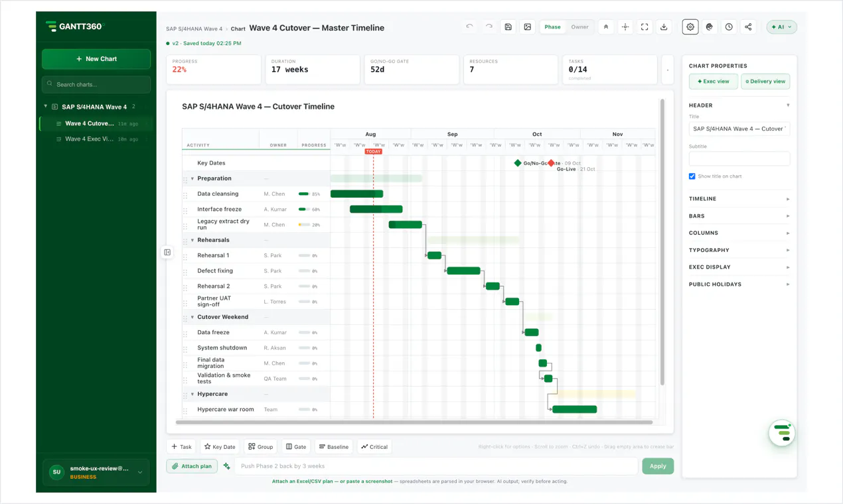Redo the last undone change
The width and height of the screenshot is (843, 504).
click(489, 27)
